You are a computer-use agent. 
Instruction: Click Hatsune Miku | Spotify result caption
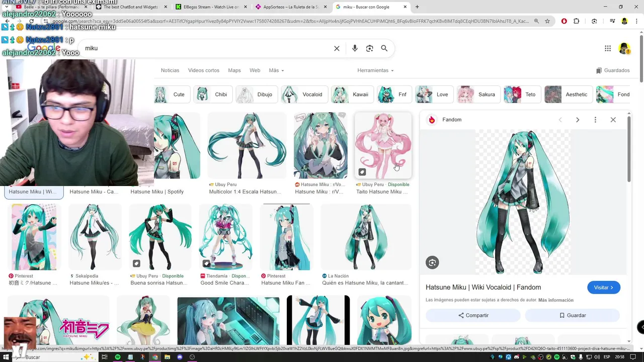[157, 192]
